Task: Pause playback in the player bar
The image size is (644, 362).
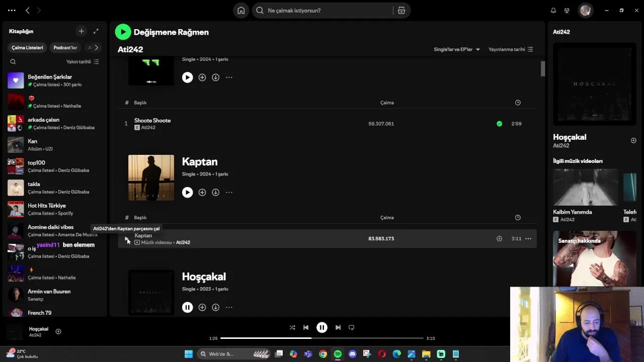Action: tap(322, 327)
